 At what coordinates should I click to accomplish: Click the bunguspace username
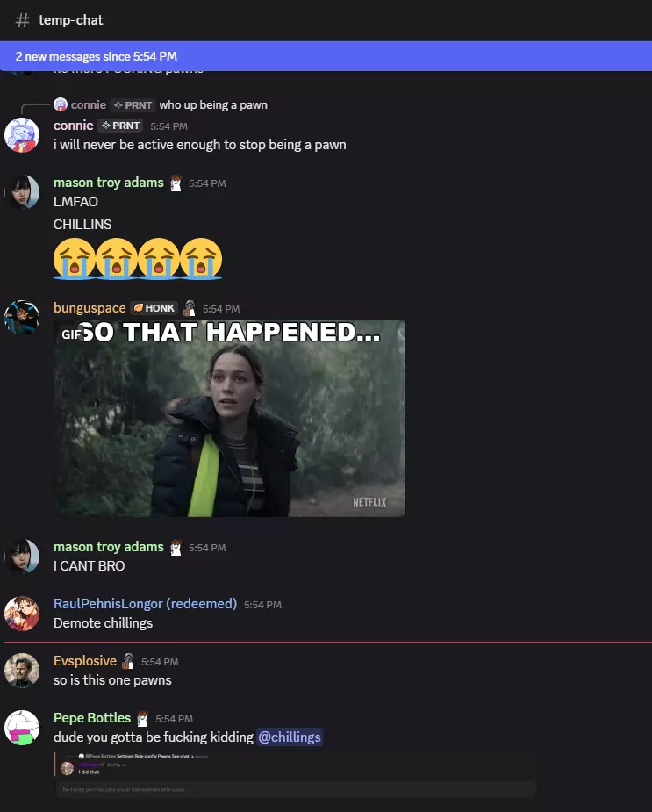(90, 308)
